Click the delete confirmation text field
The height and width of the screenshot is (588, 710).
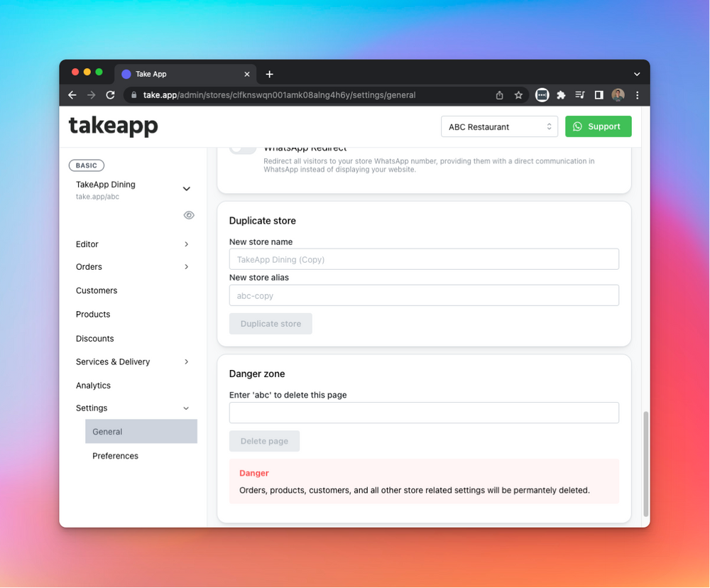tap(424, 413)
